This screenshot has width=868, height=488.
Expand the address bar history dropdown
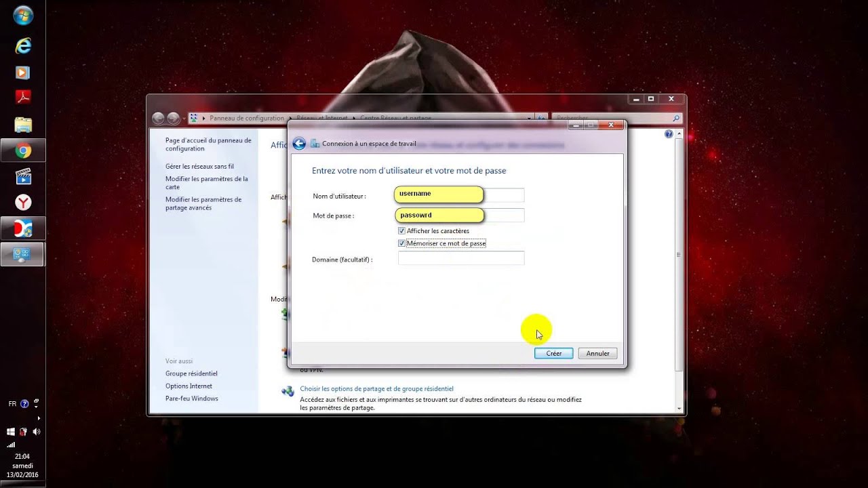point(529,118)
